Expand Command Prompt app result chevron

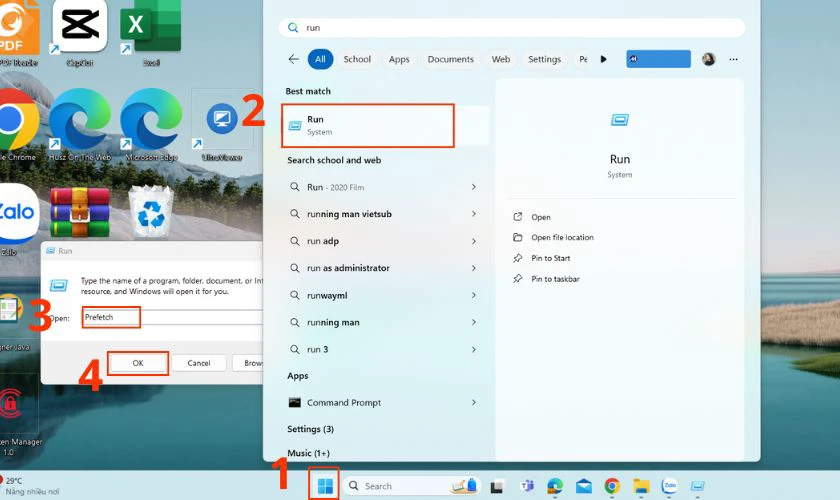click(473, 402)
